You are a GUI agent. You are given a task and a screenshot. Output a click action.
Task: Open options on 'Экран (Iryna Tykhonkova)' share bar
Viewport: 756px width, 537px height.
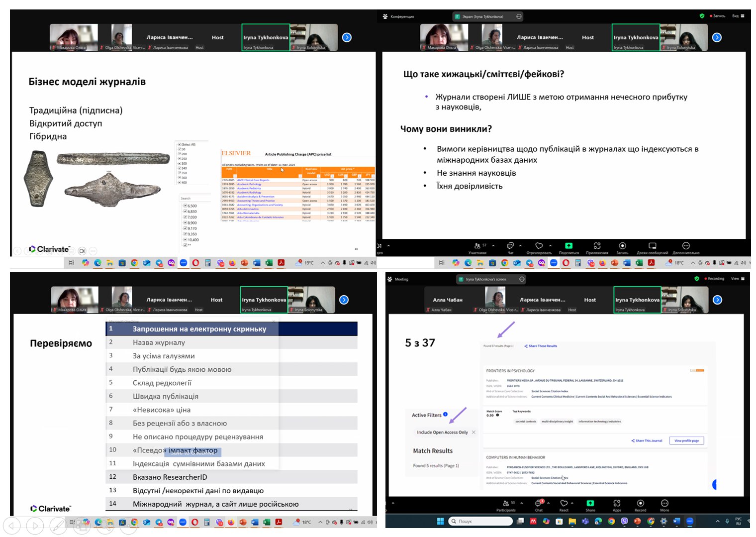tap(519, 16)
